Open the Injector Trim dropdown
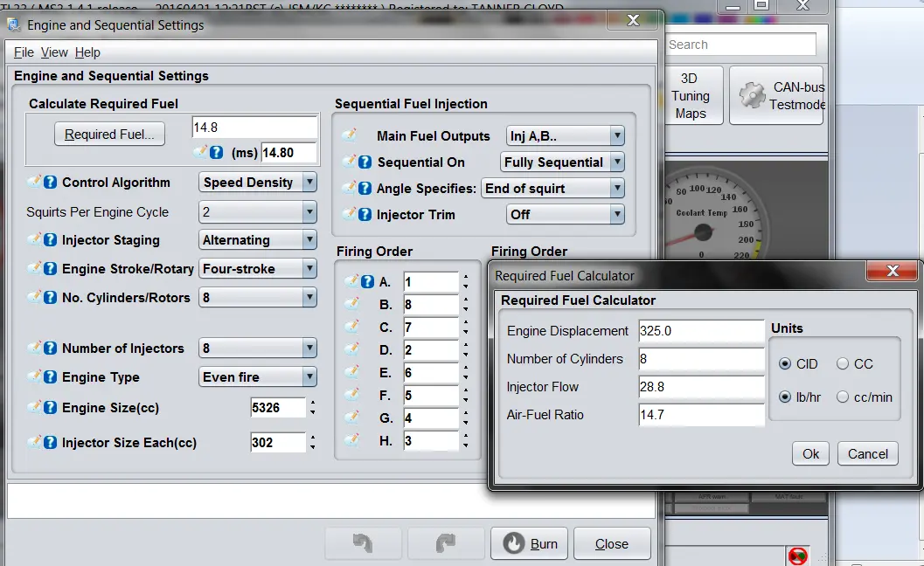This screenshot has width=924, height=566. click(565, 215)
